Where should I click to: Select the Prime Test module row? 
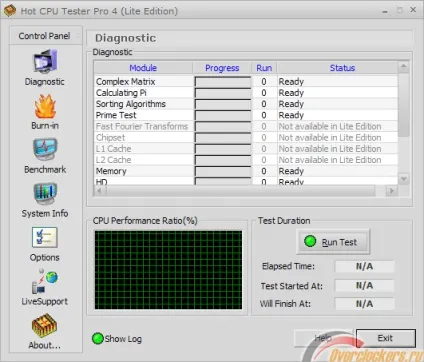tap(246, 115)
